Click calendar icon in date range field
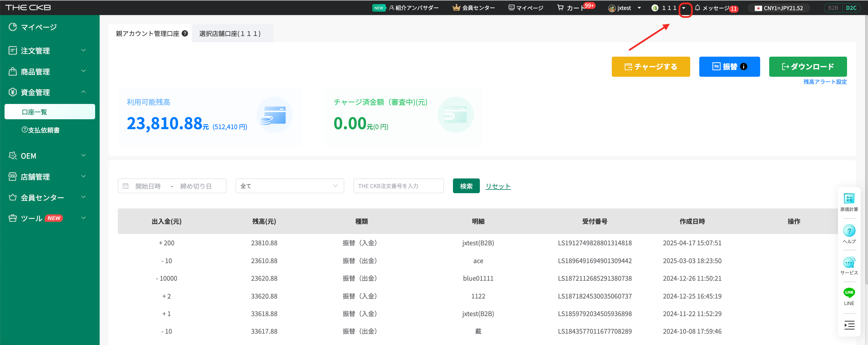The height and width of the screenshot is (345, 868). [125, 186]
